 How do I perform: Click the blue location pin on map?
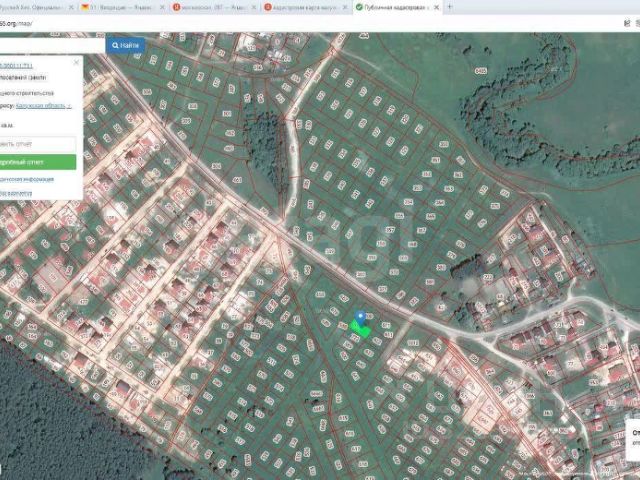[x=360, y=318]
